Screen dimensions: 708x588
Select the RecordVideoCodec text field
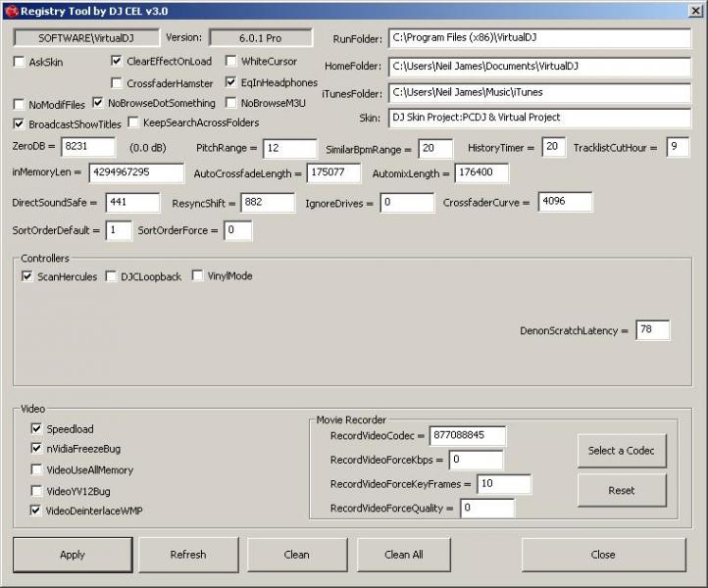(467, 436)
